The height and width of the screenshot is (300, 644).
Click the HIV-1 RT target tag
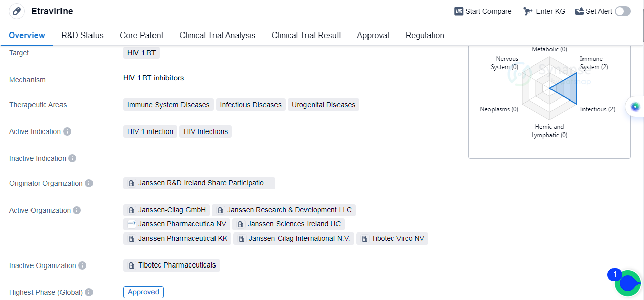(141, 53)
